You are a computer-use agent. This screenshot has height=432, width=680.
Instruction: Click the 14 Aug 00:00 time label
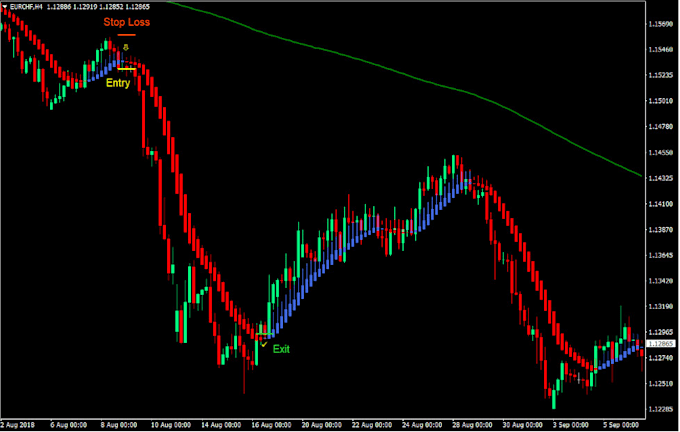221,425
